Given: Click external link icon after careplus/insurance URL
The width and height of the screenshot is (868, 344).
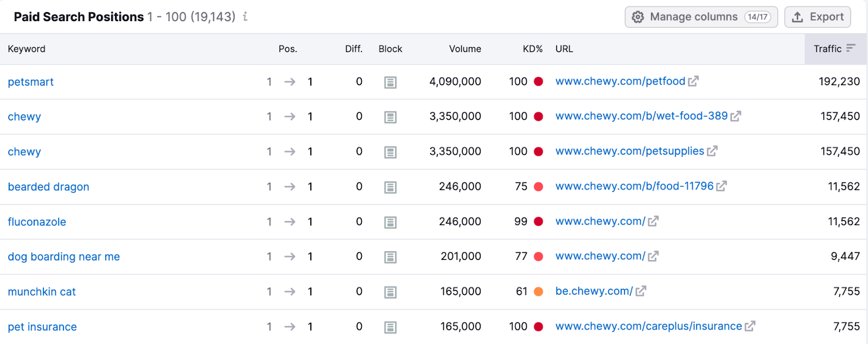Looking at the screenshot, I should pyautogui.click(x=750, y=326).
